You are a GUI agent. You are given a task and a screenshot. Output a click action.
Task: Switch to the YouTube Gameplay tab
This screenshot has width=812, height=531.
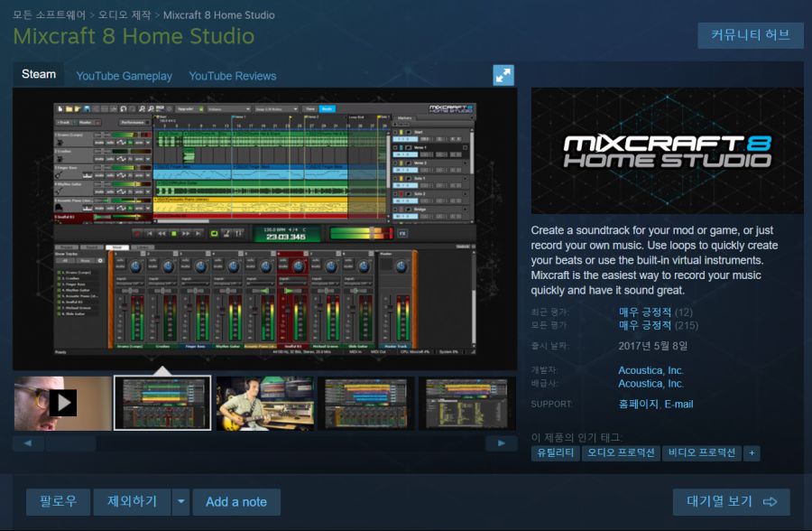[124, 76]
